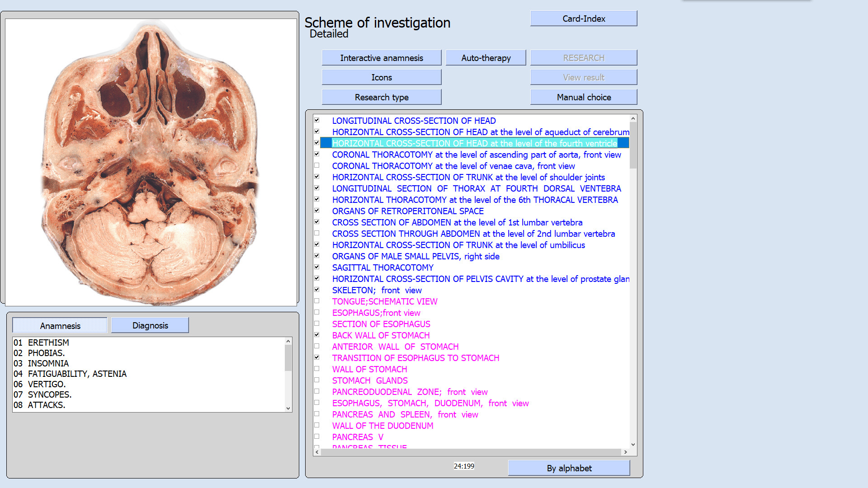
Task: Select SKELETON; front view list item
Action: point(377,290)
